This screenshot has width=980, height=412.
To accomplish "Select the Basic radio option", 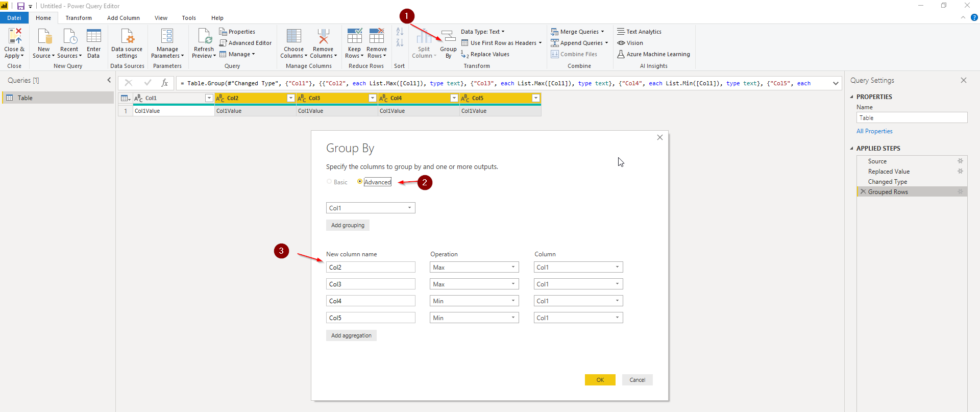I will (x=329, y=182).
